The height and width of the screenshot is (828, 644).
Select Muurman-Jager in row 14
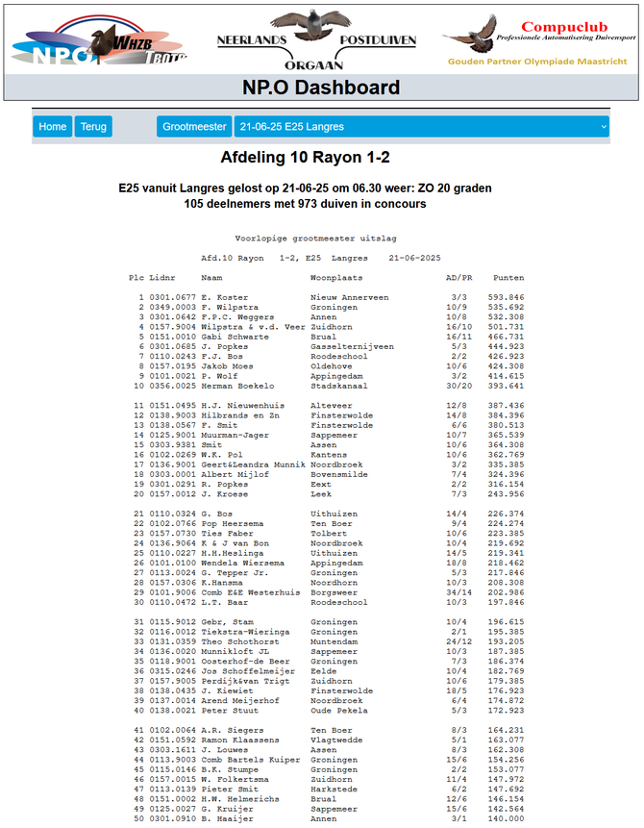pyautogui.click(x=235, y=436)
